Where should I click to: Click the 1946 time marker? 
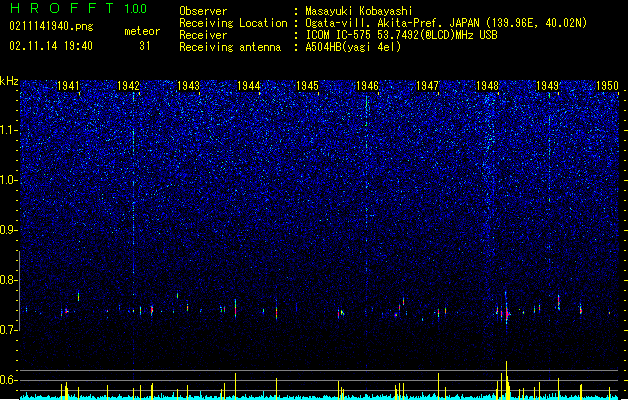[367, 85]
